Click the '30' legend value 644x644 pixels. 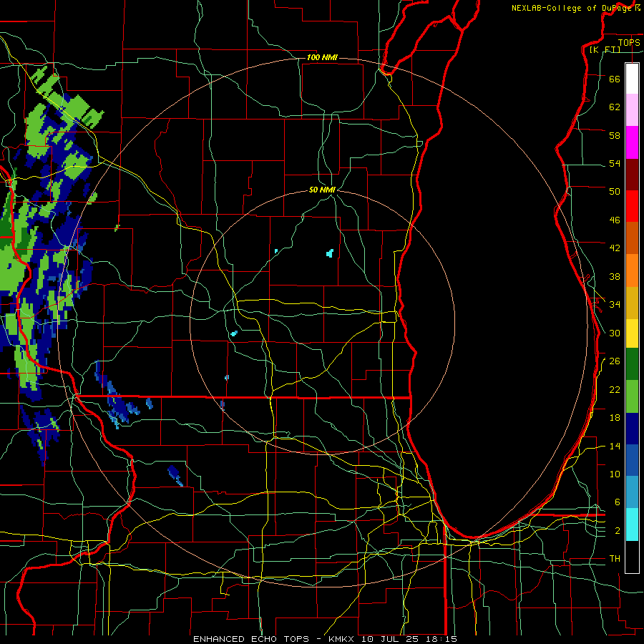615,333
